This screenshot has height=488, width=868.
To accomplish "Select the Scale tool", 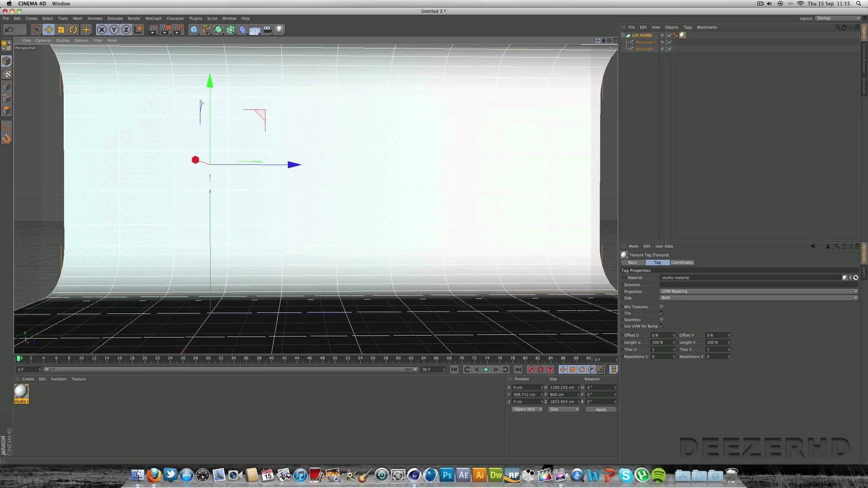I will click(61, 30).
